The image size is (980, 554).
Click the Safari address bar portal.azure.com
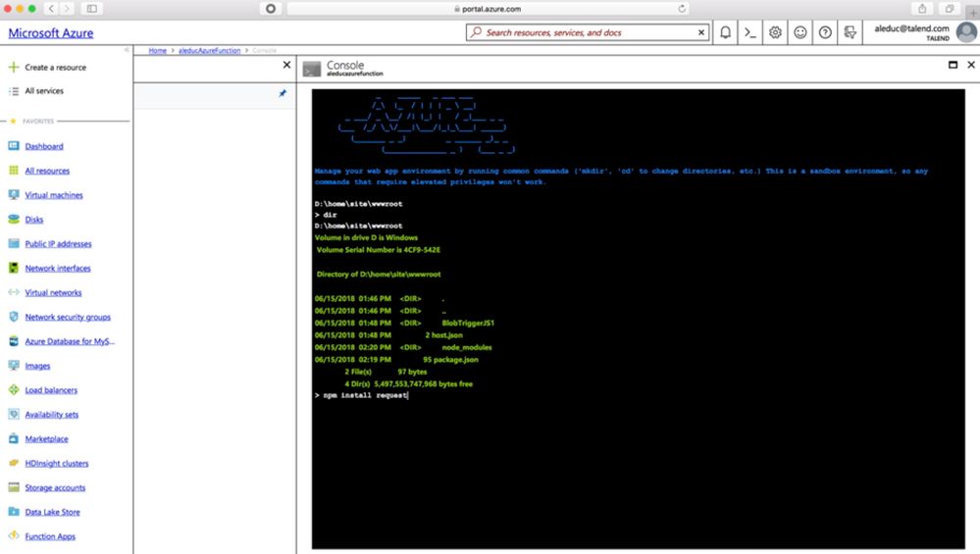coord(489,9)
